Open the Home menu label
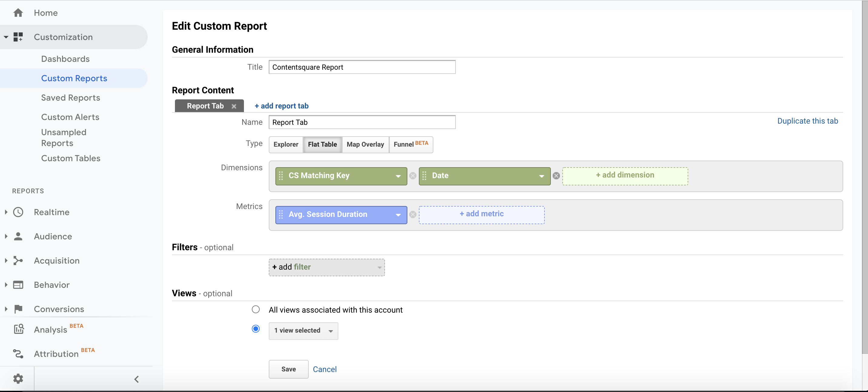868x392 pixels. (x=46, y=13)
